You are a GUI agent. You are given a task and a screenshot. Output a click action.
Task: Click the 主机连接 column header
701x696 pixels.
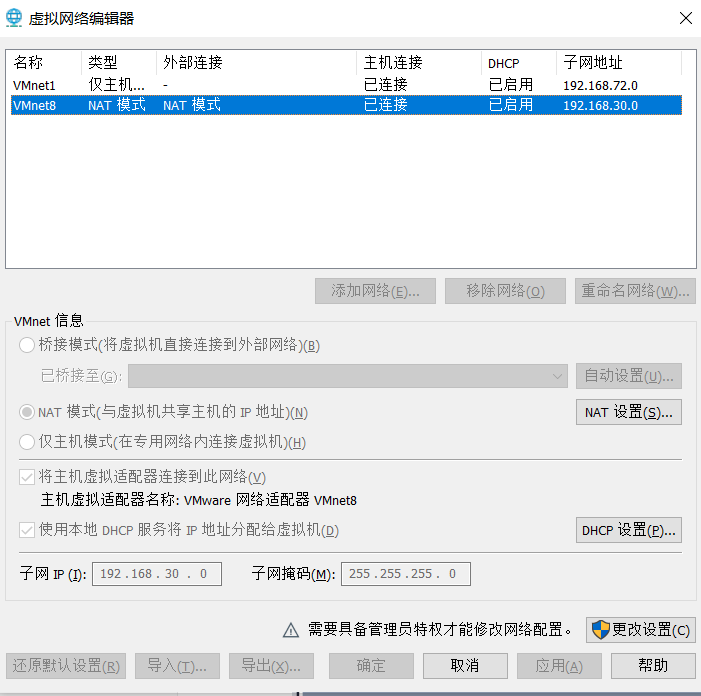(x=419, y=62)
